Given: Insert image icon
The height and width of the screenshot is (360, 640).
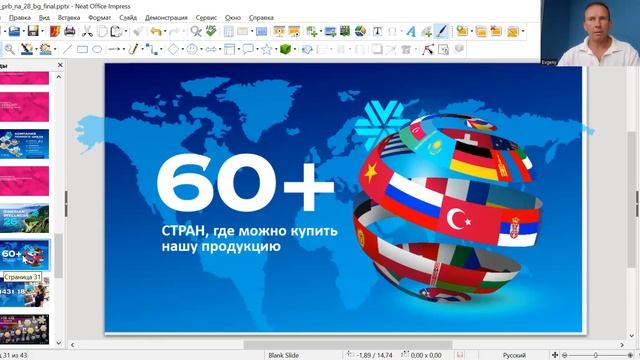Looking at the screenshot, I should 330,31.
